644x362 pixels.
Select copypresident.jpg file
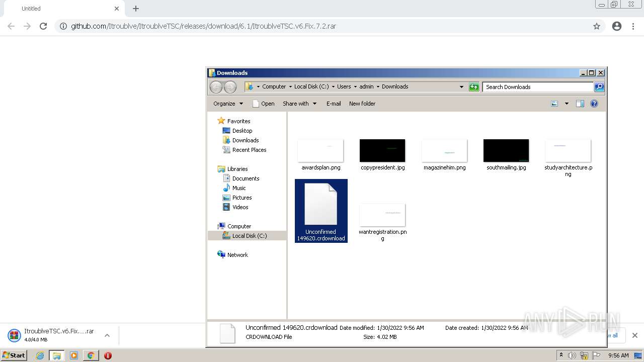(x=382, y=155)
